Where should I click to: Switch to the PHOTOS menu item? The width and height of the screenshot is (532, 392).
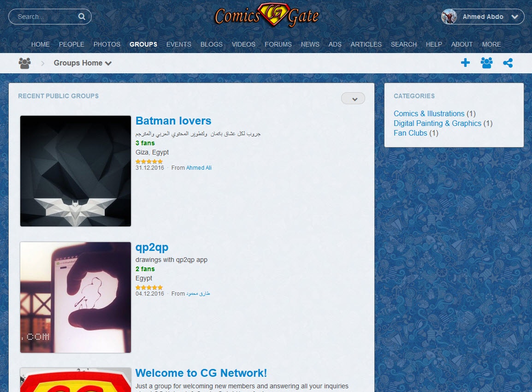tap(106, 44)
